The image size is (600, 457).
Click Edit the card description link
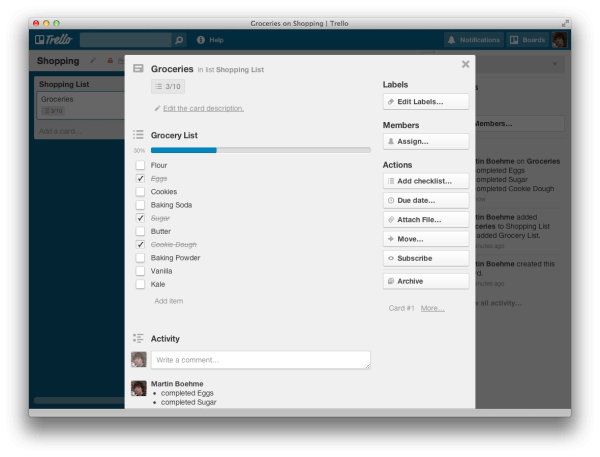click(x=203, y=108)
